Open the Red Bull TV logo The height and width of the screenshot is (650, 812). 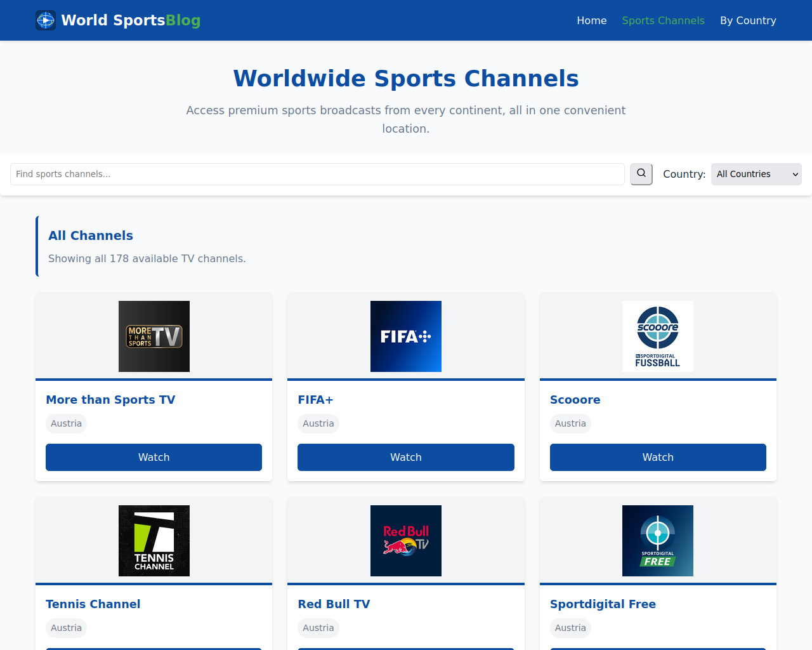pos(406,541)
